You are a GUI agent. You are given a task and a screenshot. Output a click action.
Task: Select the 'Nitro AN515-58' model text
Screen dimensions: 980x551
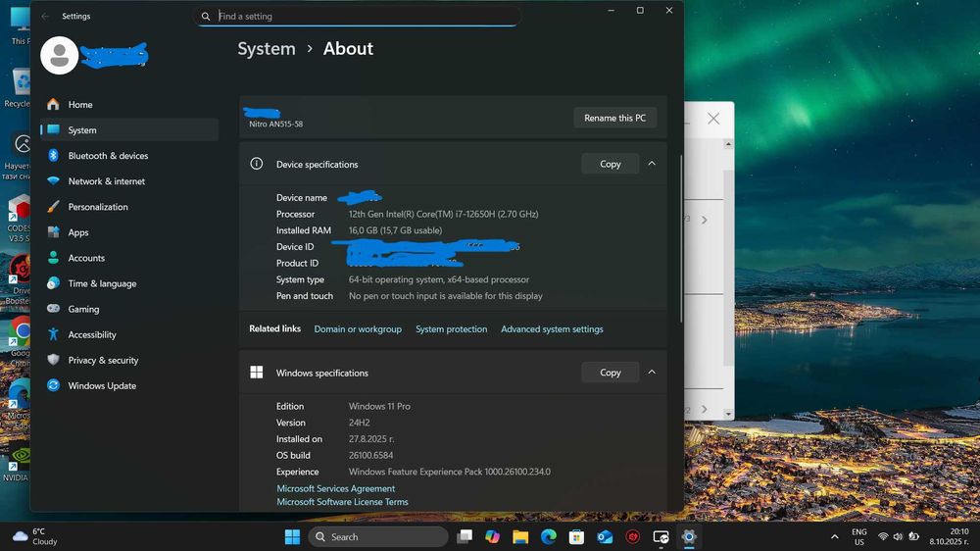pyautogui.click(x=275, y=124)
